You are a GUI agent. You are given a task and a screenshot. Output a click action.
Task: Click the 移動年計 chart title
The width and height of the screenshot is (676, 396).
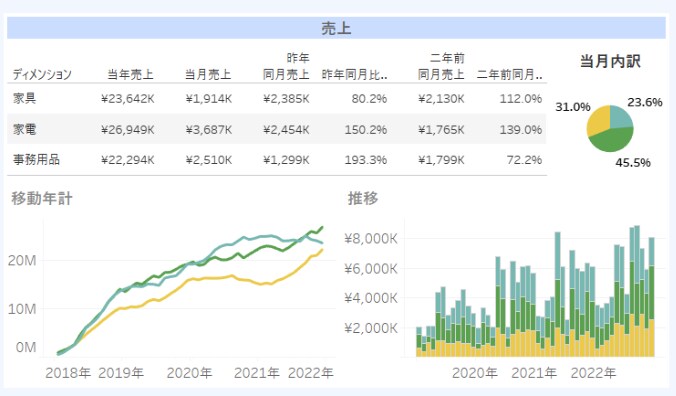coord(42,199)
